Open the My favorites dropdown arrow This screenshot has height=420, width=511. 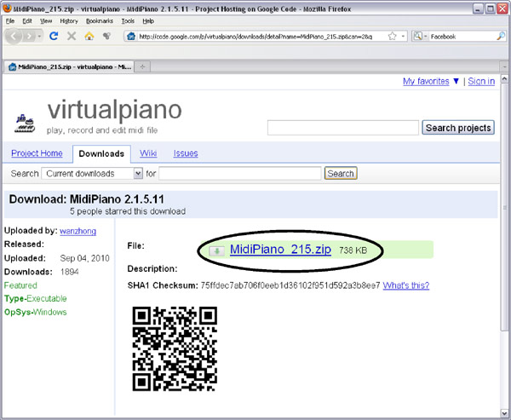click(x=456, y=81)
